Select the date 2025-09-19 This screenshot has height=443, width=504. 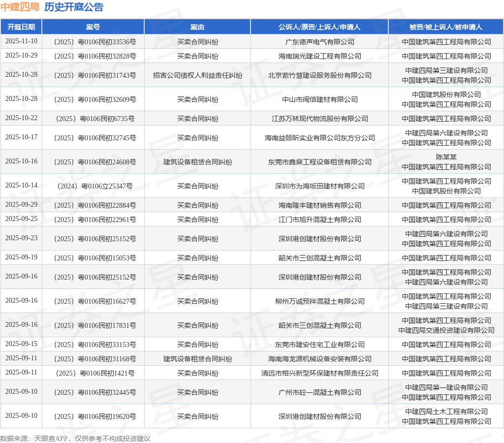pyautogui.click(x=21, y=257)
